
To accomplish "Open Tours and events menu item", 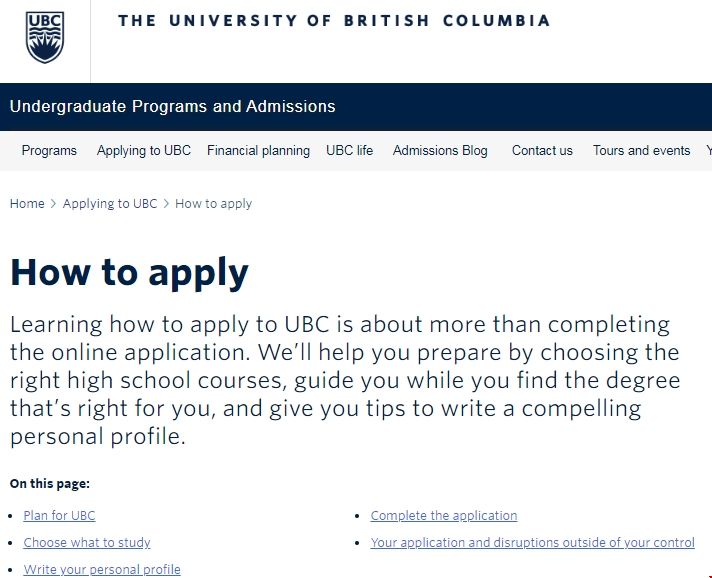I will point(641,151).
